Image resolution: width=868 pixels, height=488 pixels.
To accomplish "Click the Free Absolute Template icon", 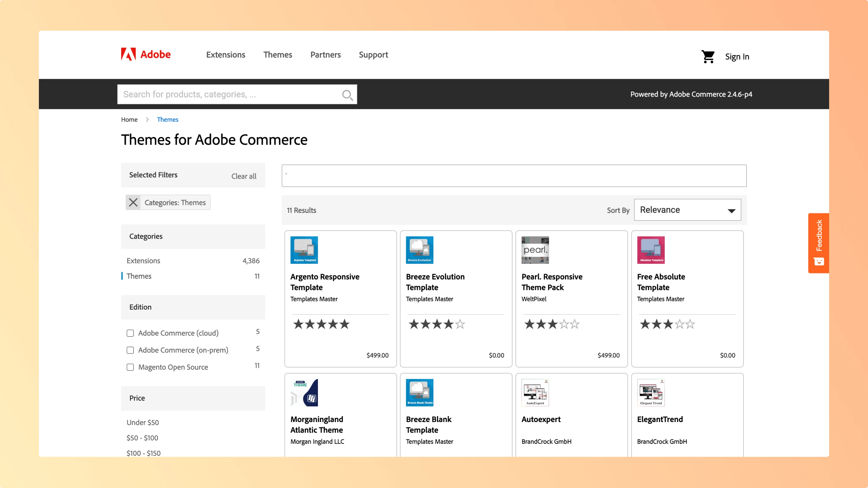I will [x=650, y=250].
